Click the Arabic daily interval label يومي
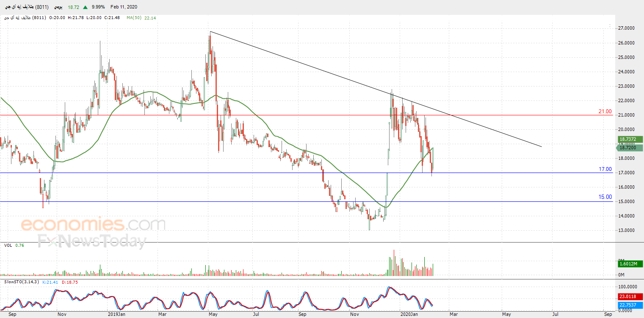This screenshot has width=644, height=318. [x=58, y=7]
